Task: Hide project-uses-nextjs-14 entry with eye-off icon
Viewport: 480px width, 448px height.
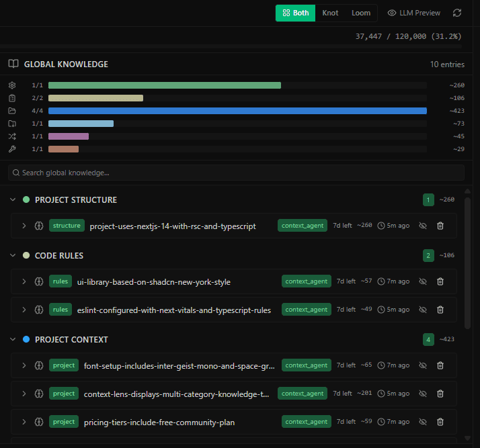Action: (423, 226)
